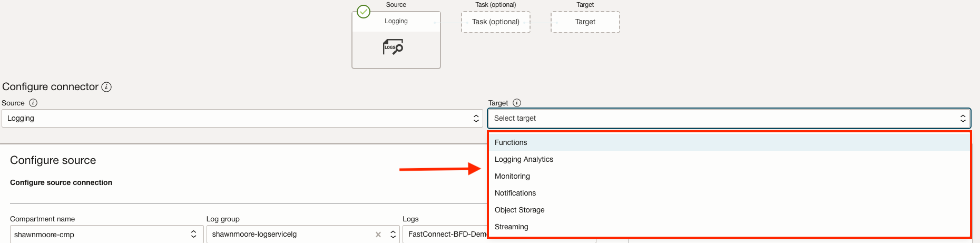Choose Functions from the target list

tap(511, 142)
